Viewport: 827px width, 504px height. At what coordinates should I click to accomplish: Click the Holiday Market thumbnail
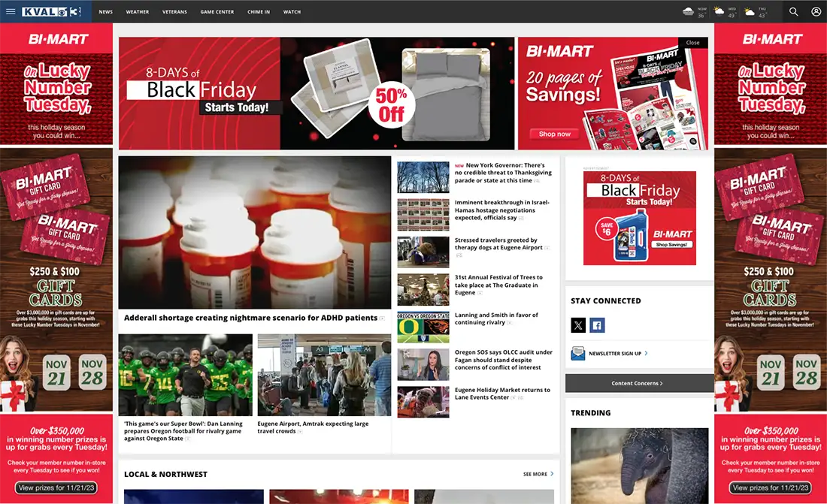423,402
